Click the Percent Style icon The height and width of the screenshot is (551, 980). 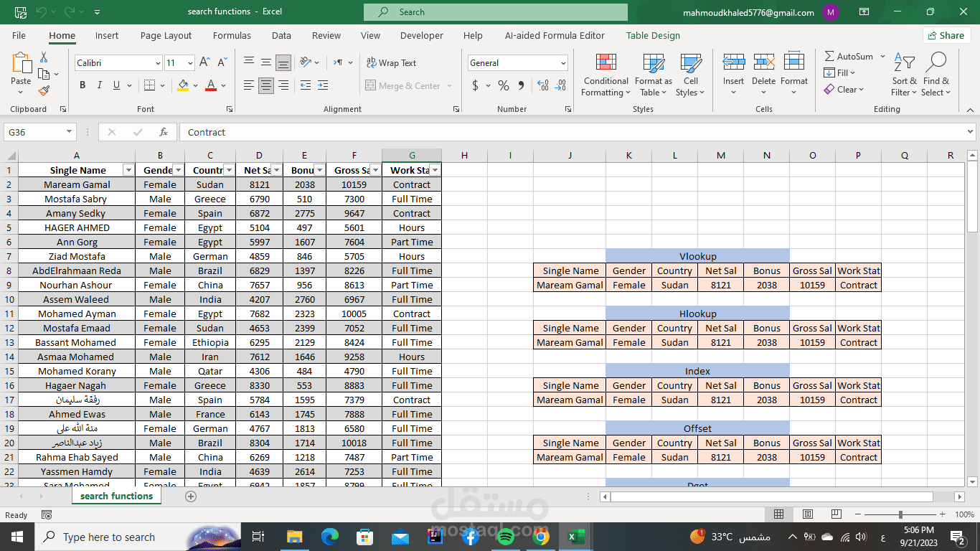[504, 86]
